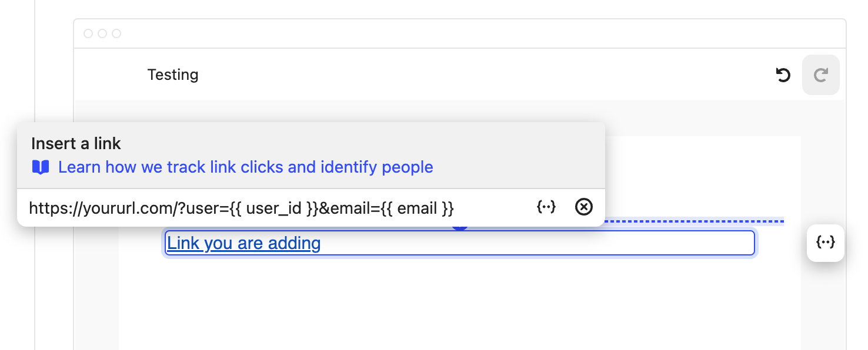Focus the link URL input field

pos(276,208)
